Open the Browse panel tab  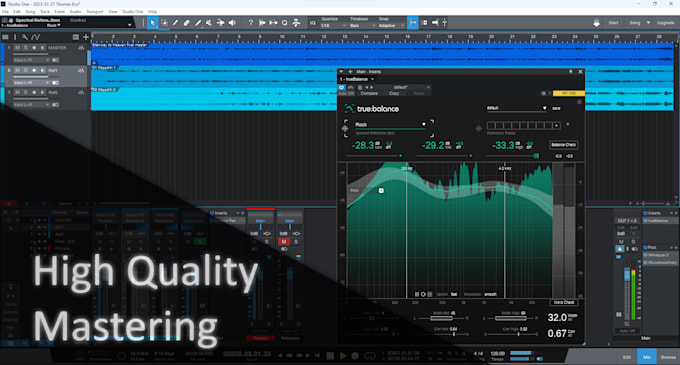click(x=668, y=357)
